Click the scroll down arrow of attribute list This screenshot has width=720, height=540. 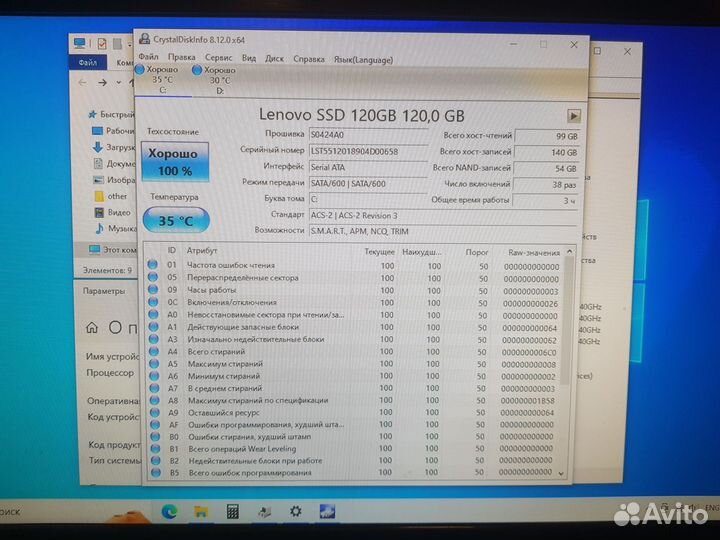561,473
